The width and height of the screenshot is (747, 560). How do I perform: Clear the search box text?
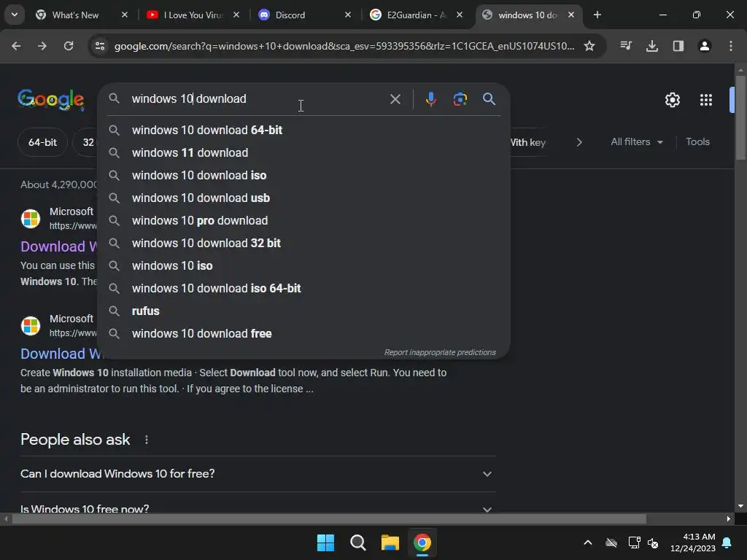395,99
